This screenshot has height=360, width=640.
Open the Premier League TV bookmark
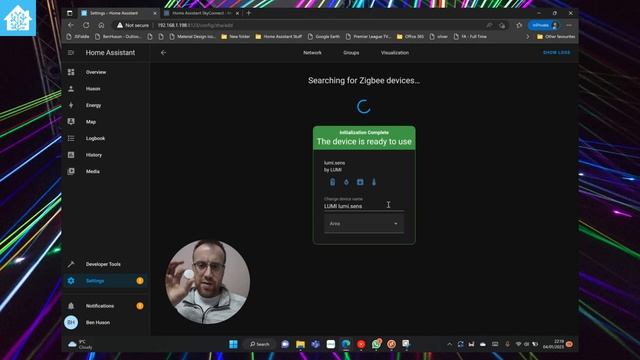(x=368, y=36)
